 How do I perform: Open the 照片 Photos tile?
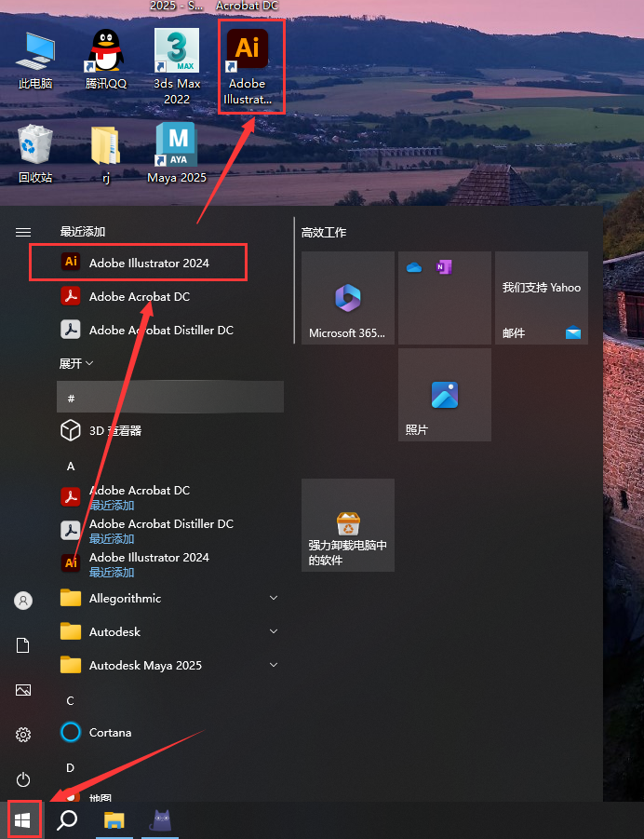(444, 395)
